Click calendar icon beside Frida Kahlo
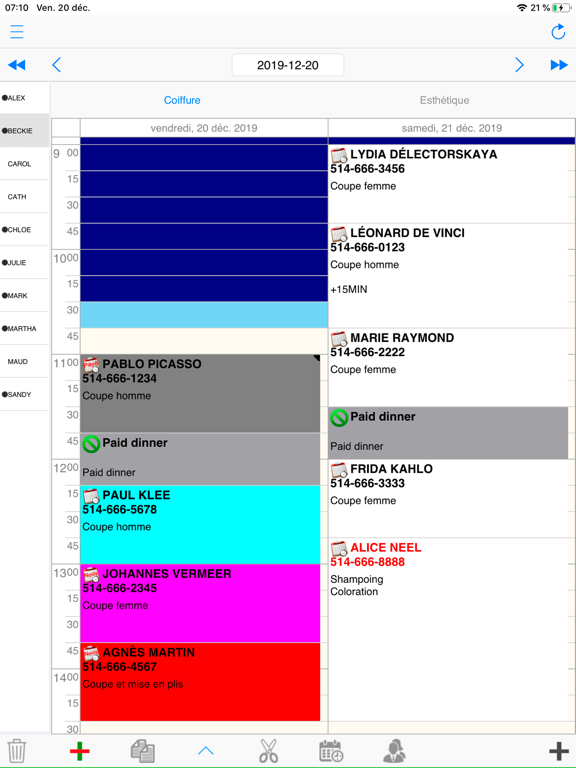 tap(339, 470)
